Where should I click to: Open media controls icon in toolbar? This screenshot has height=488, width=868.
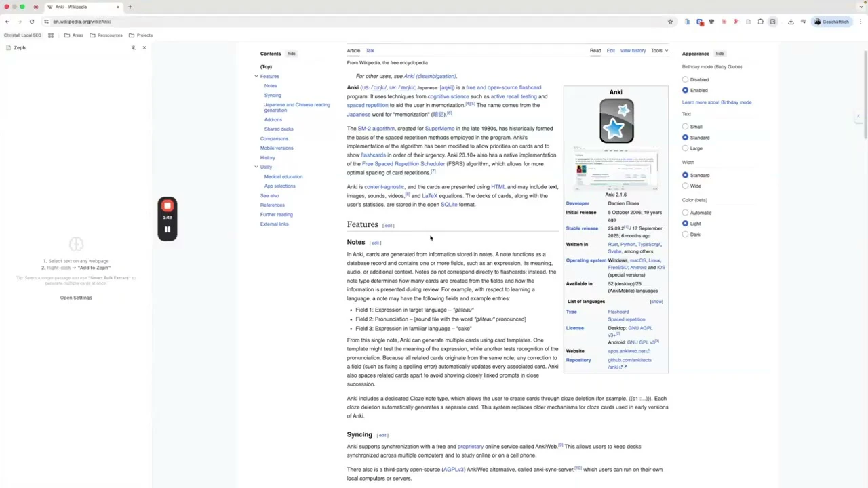[x=803, y=22]
